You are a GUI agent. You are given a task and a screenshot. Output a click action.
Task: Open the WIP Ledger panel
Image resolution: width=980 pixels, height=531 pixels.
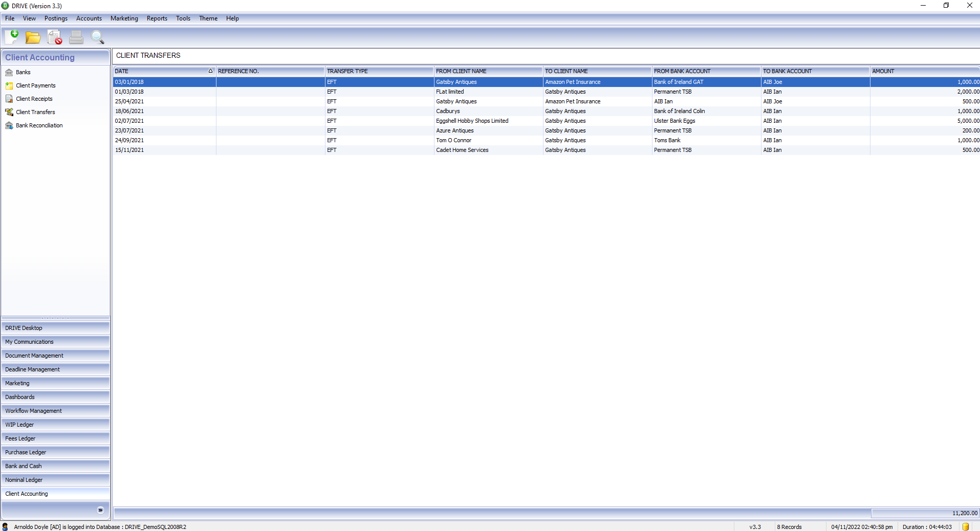click(55, 425)
